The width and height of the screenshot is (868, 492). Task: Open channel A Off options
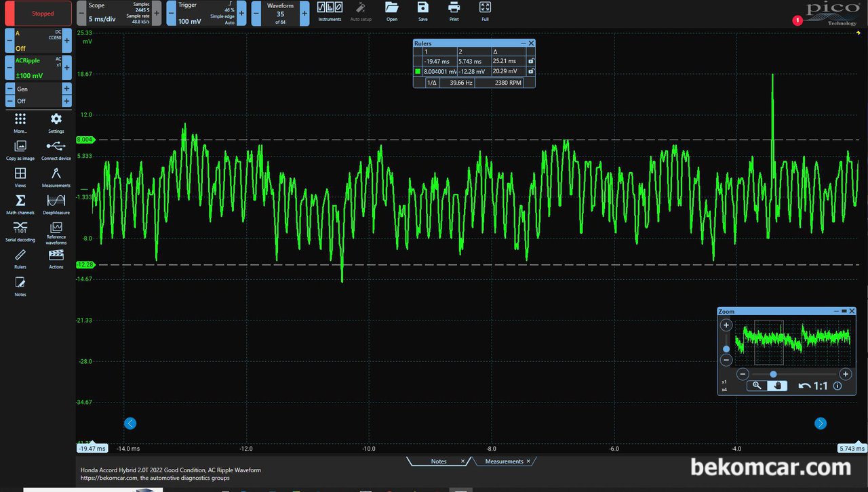click(38, 41)
